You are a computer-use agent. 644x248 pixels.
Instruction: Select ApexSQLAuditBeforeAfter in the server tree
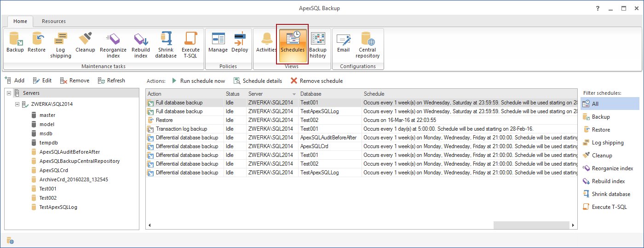tap(69, 152)
